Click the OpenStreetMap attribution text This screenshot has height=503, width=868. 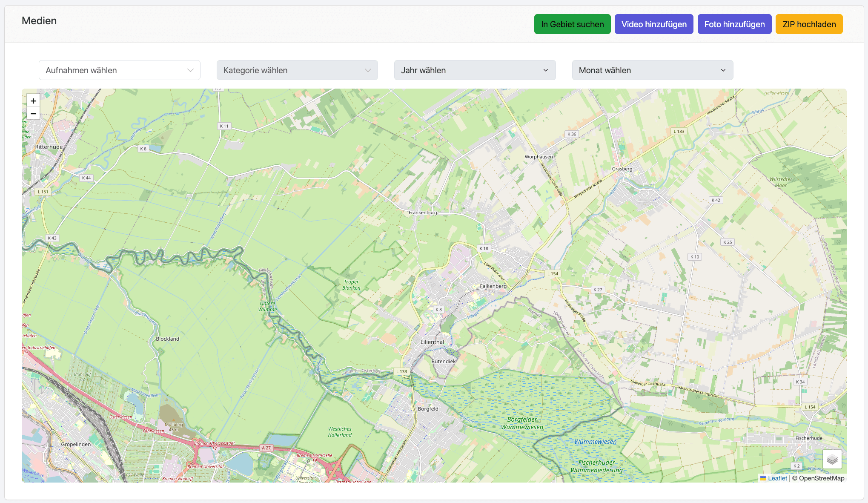pyautogui.click(x=821, y=478)
